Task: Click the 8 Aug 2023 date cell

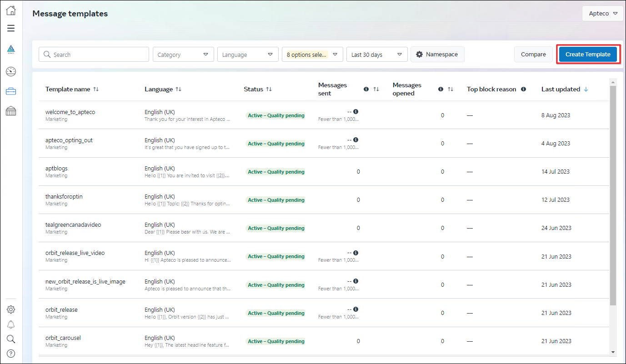Action: tap(556, 115)
